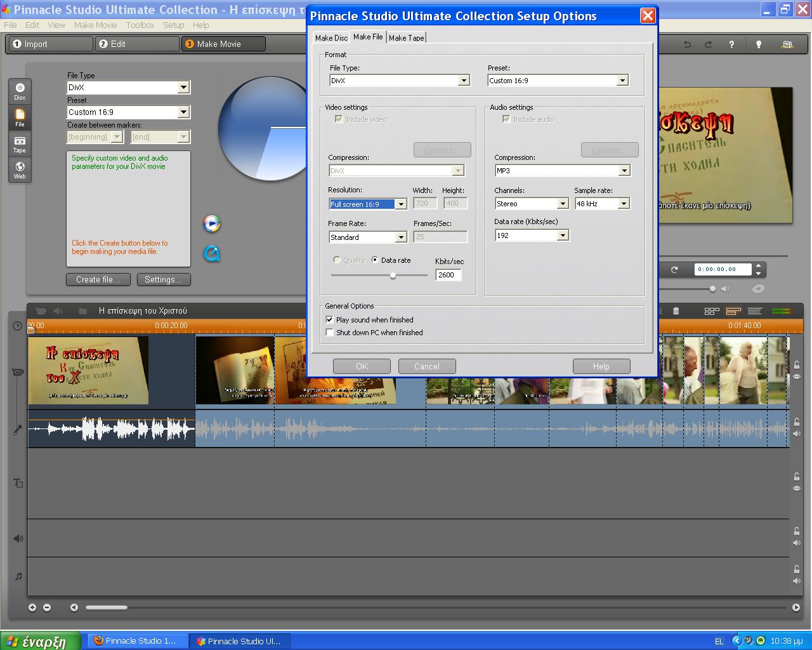Enable Play sound when finished checkbox
812x650 pixels.
[329, 320]
